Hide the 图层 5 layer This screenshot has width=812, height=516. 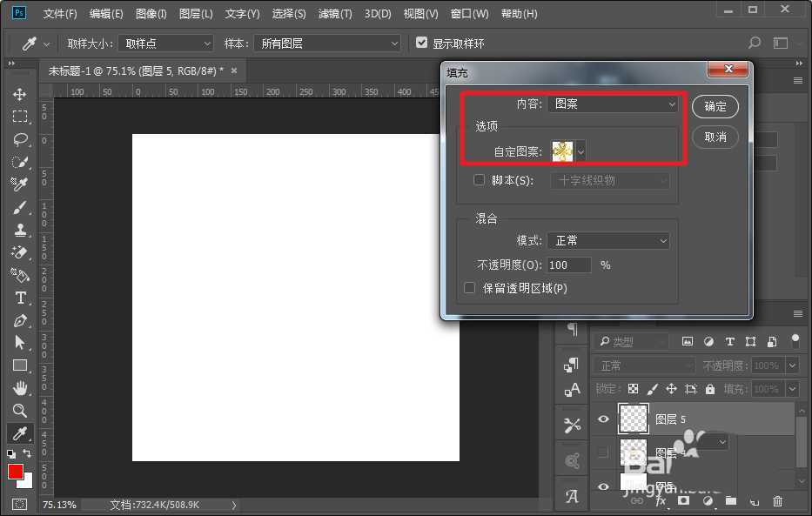603,419
